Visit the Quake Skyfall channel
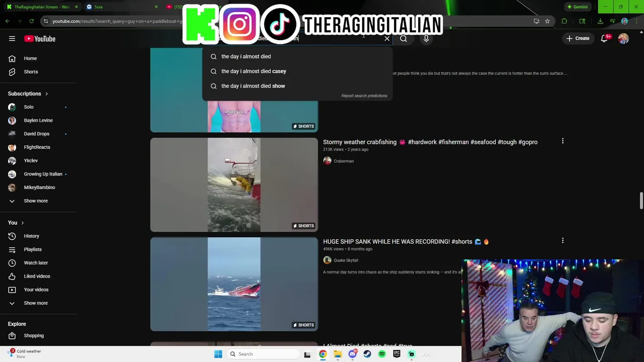 (x=346, y=260)
